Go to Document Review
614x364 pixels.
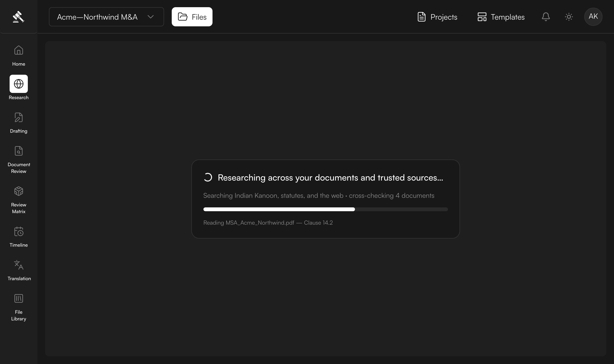(19, 159)
